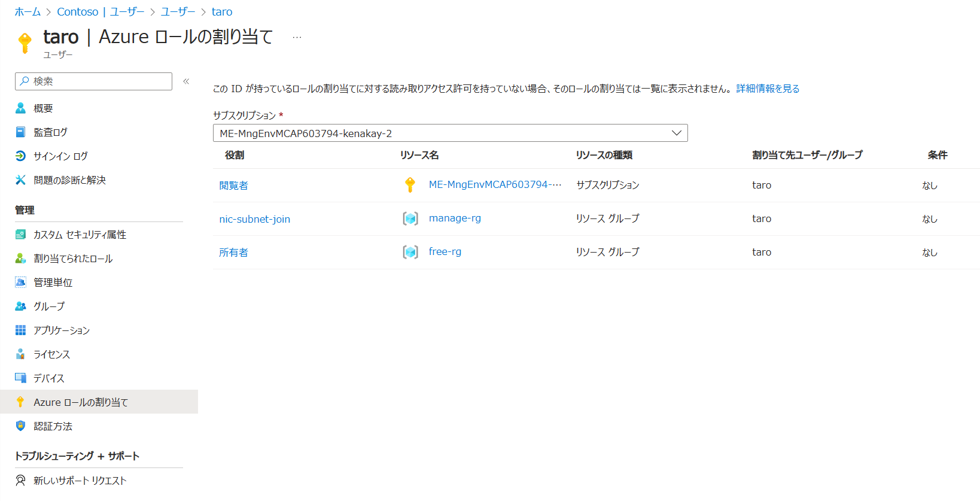
Task: Click the resource group icon beside manage-rg
Action: [x=410, y=218]
